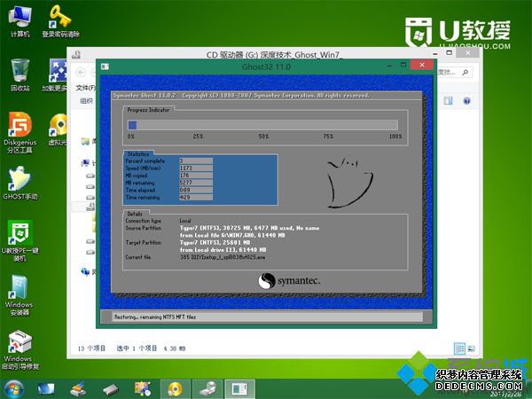Launch the U教授PE一键装机 shortcut
This screenshot has height=399, width=532.
20,241
